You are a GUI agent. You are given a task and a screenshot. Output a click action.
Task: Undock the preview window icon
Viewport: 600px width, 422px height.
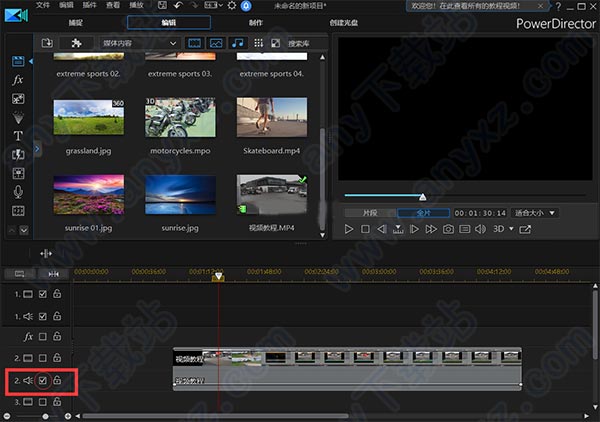click(x=525, y=229)
